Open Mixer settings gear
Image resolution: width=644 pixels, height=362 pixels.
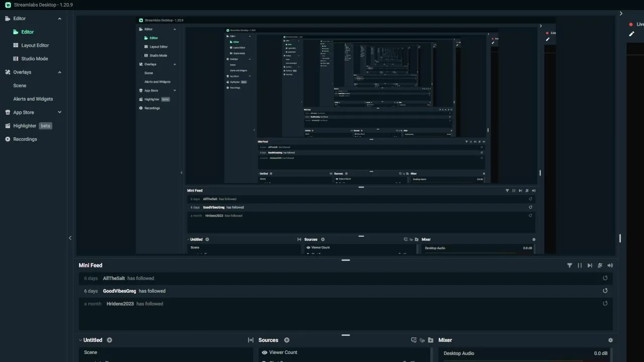click(x=610, y=340)
